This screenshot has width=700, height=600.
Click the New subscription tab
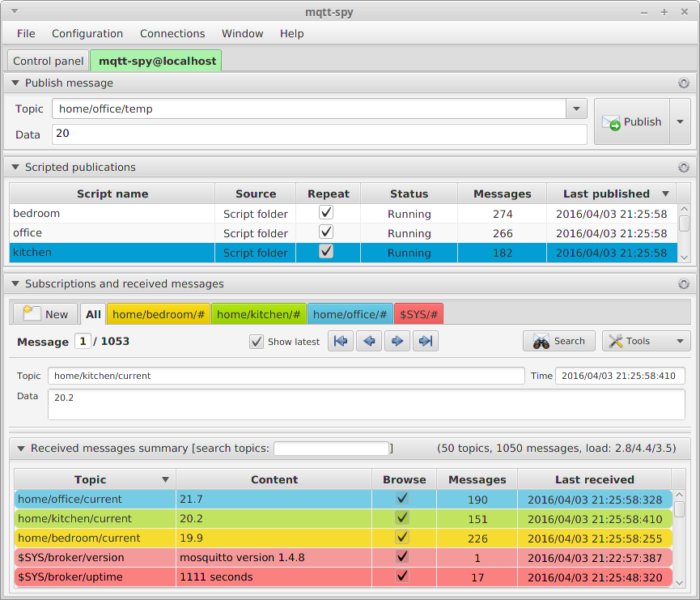coord(46,314)
